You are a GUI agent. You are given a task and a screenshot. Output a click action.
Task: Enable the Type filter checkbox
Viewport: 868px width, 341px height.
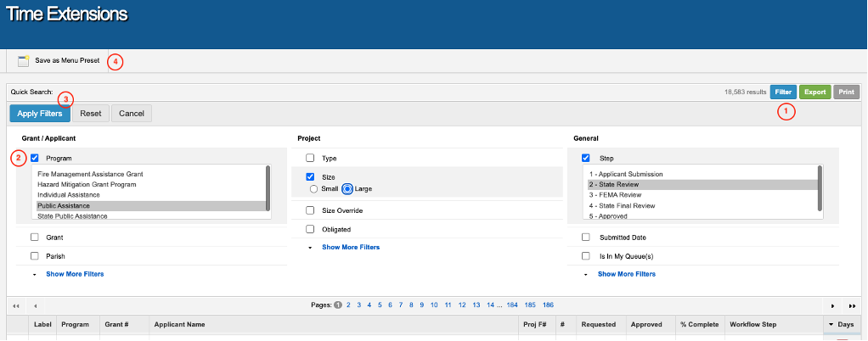[310, 158]
